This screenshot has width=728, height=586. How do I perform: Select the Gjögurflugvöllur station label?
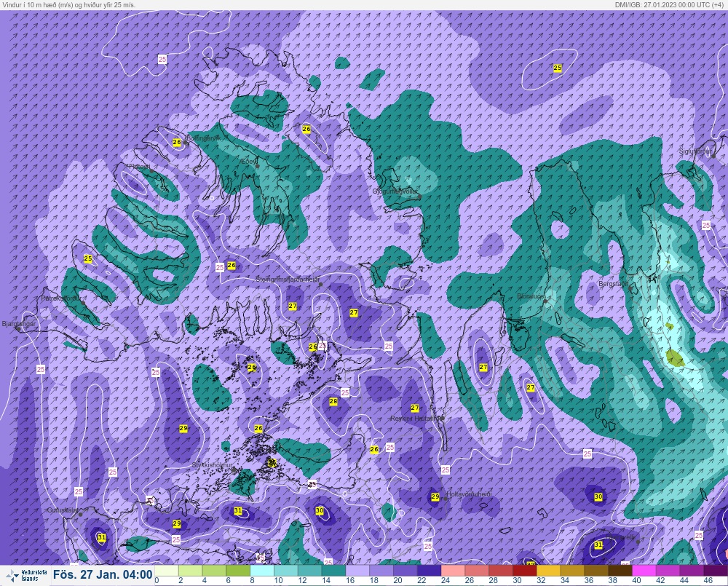[395, 191]
